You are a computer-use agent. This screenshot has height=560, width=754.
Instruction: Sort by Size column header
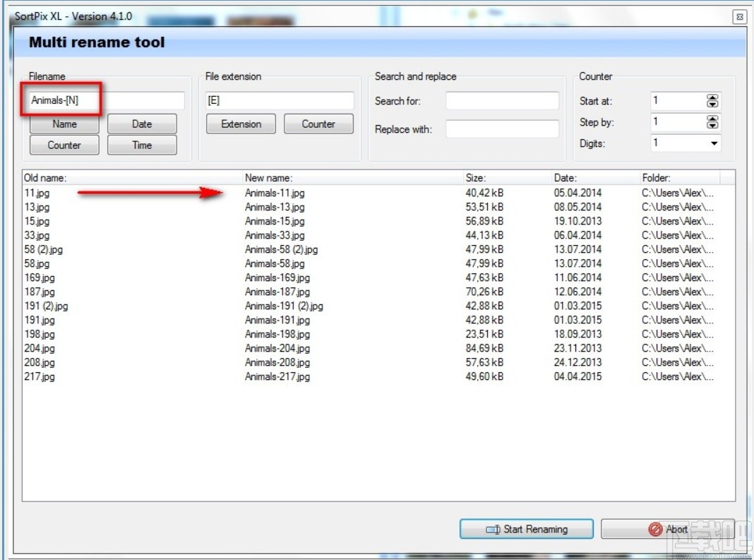(x=508, y=178)
